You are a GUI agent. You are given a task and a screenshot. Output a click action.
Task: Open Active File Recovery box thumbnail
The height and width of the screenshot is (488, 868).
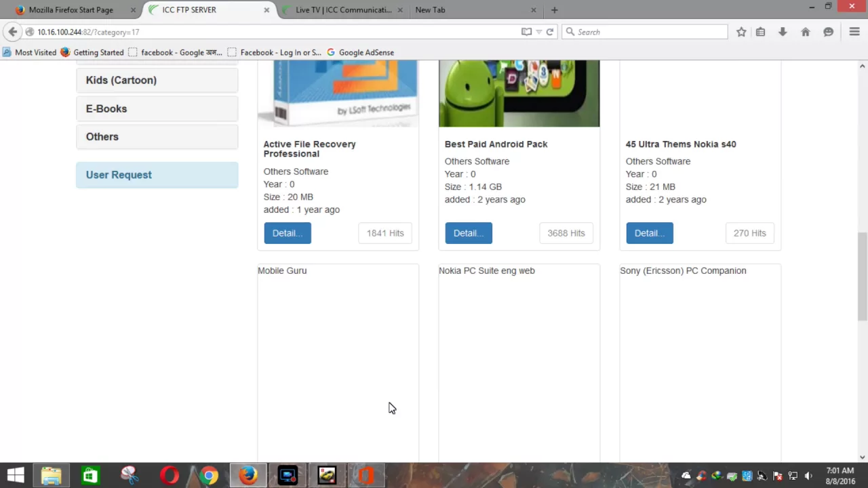[338, 94]
